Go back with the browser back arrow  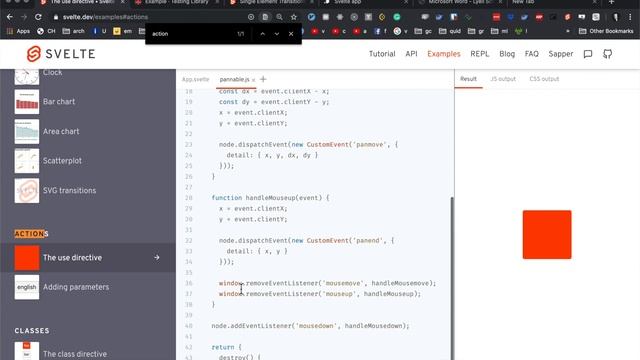(x=10, y=17)
